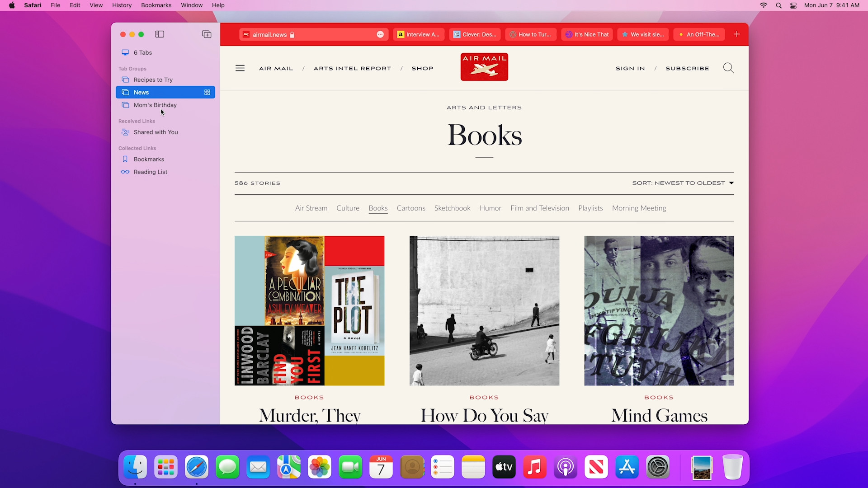Open Bookmarks from the sidebar

149,159
